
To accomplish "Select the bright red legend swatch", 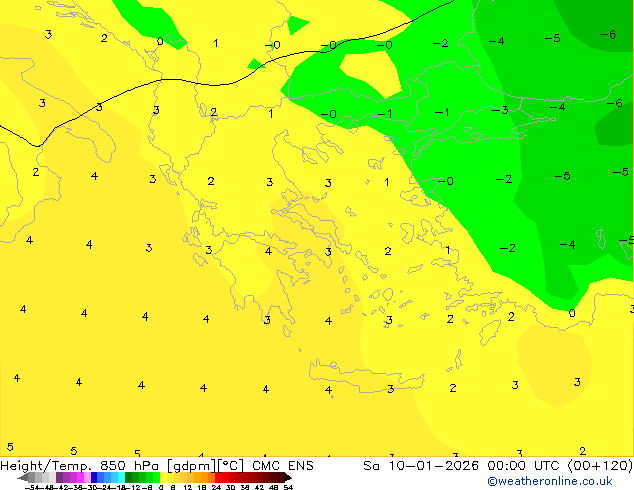I will coord(218,477).
